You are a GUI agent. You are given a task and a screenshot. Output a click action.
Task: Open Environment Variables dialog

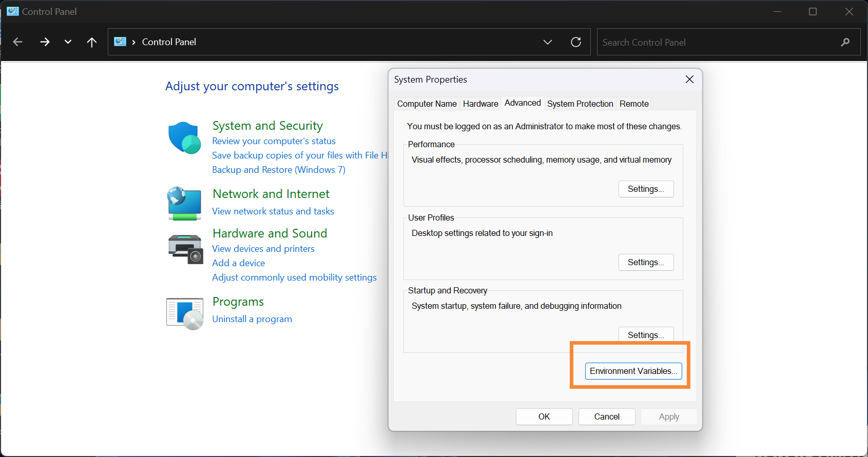633,371
